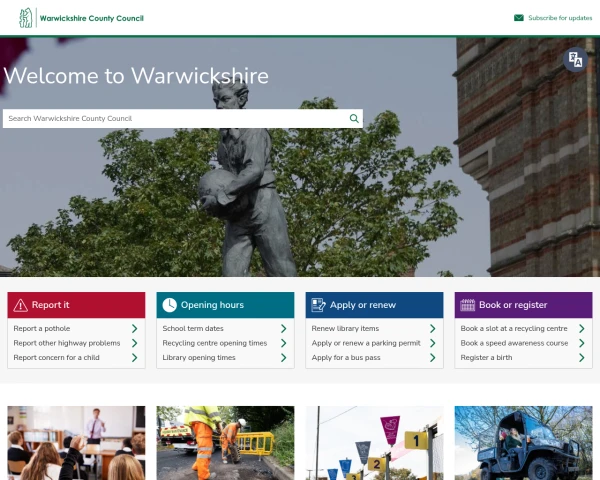The image size is (600, 480).
Task: Open the utility vehicle photo card
Action: pyautogui.click(x=523, y=443)
